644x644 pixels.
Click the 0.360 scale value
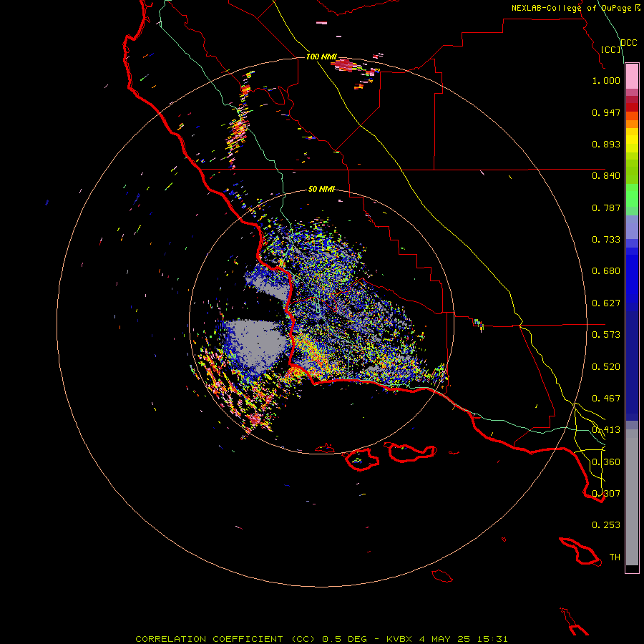[606, 462]
